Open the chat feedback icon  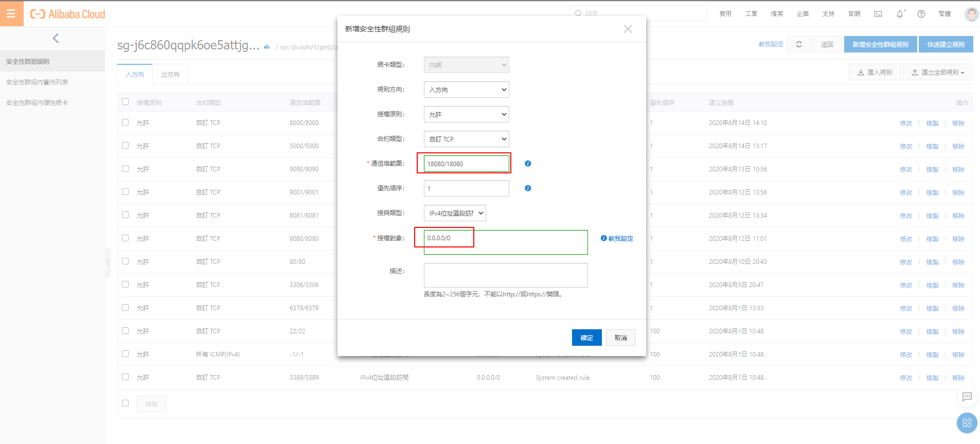coord(967,397)
